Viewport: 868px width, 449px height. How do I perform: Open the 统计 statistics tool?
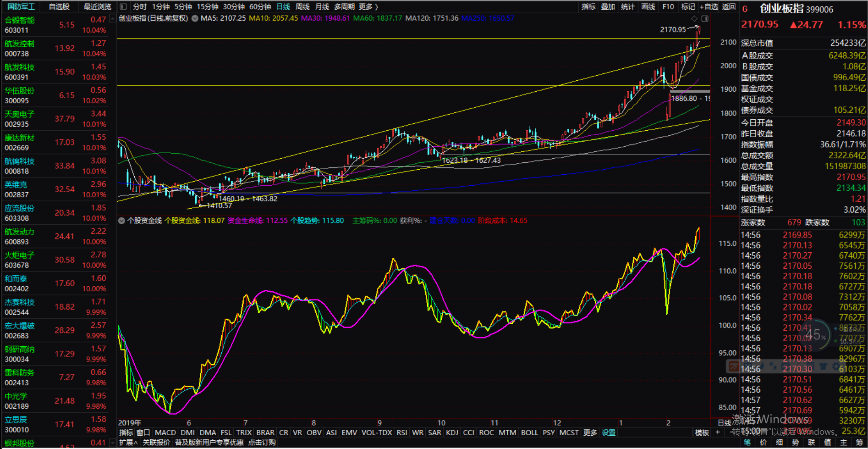(628, 6)
